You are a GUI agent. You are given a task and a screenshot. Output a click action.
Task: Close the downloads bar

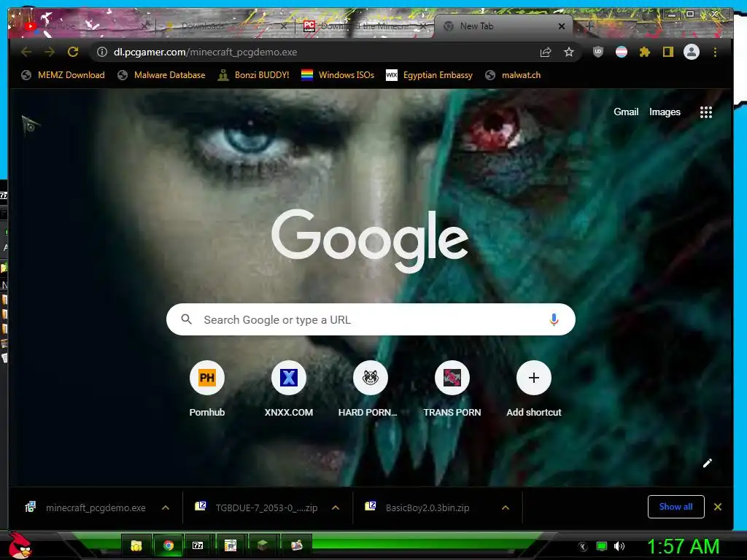718,507
